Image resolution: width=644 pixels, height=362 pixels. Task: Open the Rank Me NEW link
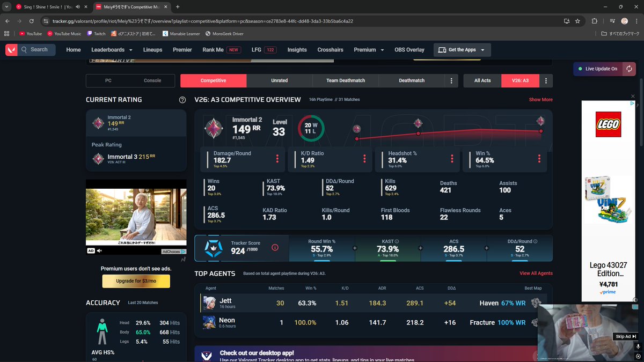(221, 50)
